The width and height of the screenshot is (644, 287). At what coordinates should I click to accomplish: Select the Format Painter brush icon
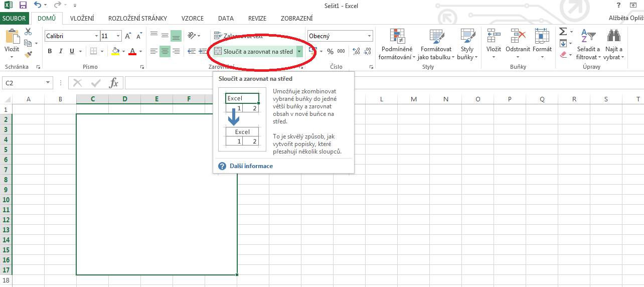click(28, 54)
